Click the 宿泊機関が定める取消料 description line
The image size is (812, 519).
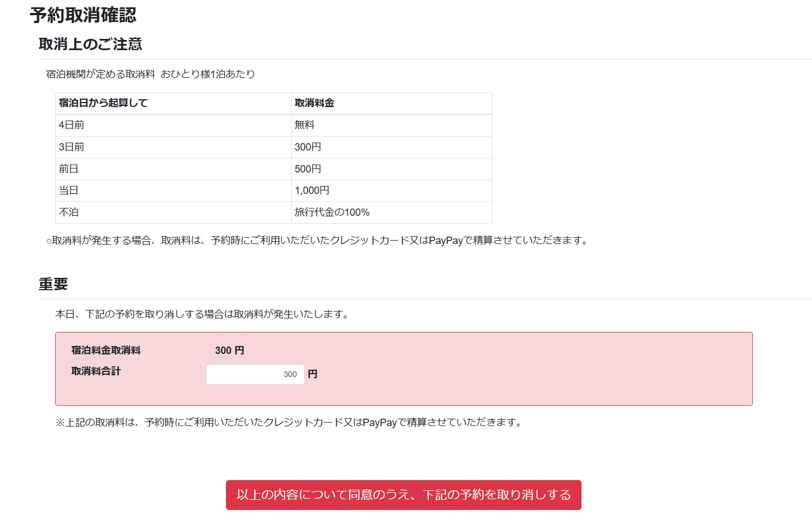point(150,74)
